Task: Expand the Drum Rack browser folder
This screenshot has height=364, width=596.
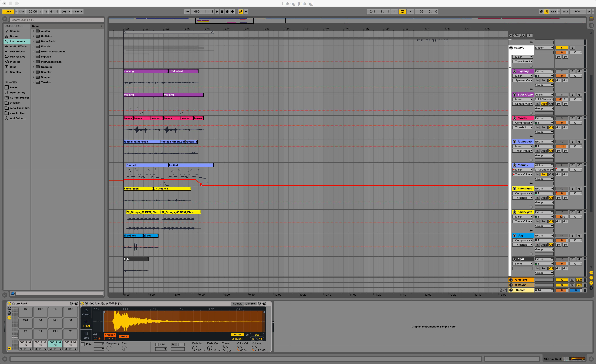Action: pyautogui.click(x=33, y=41)
